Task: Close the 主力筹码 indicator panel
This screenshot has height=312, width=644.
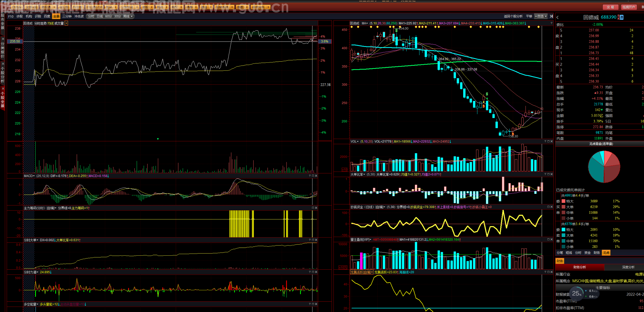Action: point(316,208)
